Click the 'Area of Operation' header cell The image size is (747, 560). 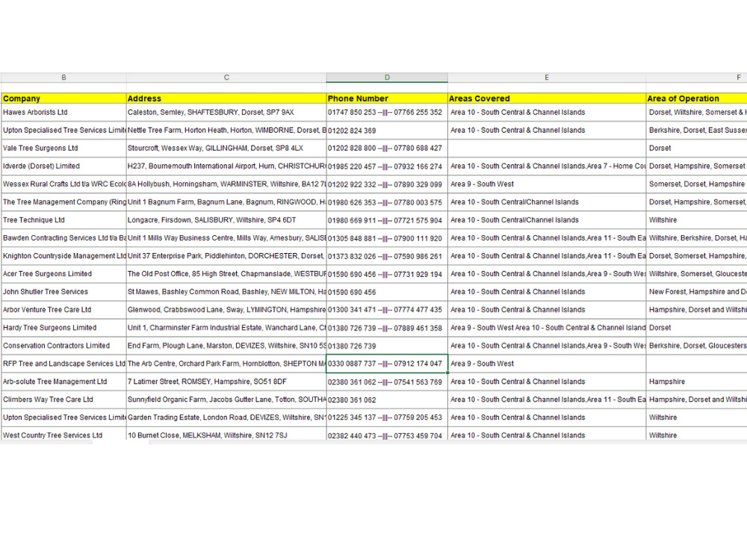click(x=696, y=99)
